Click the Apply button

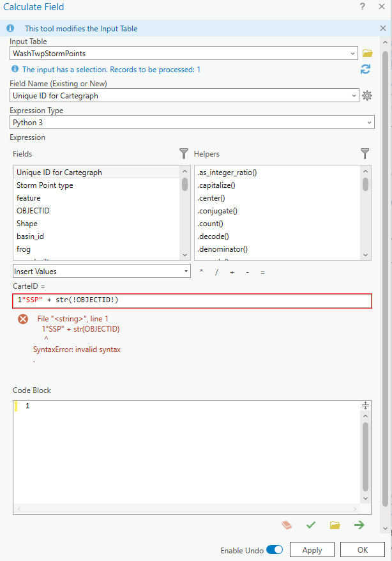coord(312,550)
